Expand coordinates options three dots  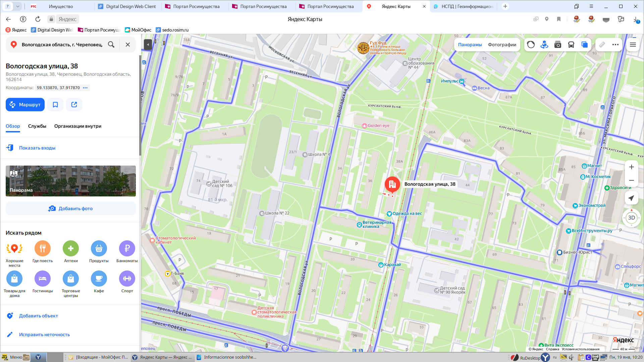click(85, 88)
